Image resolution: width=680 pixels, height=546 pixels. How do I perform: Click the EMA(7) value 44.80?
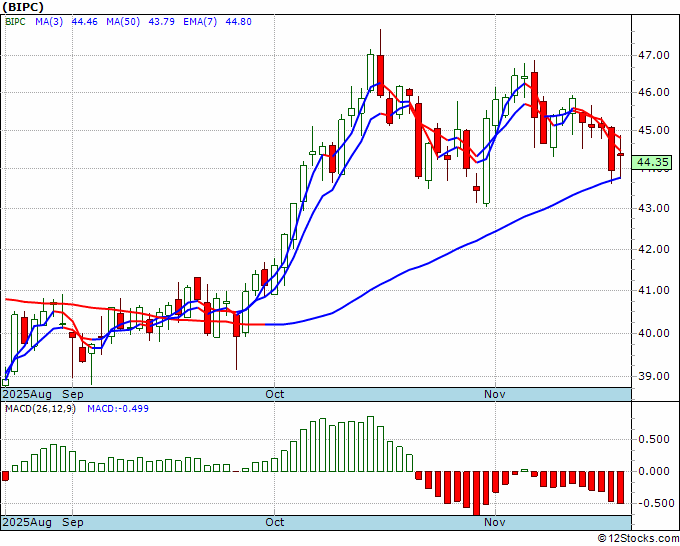click(239, 22)
